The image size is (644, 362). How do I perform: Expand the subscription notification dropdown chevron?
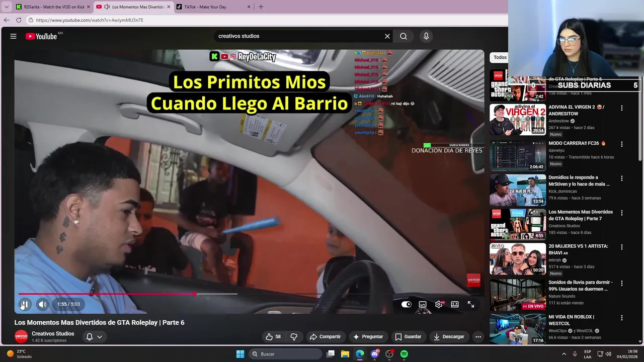pyautogui.click(x=100, y=337)
